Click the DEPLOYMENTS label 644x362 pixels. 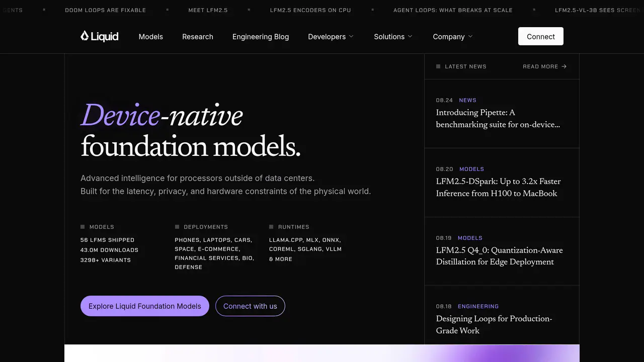pos(206,227)
